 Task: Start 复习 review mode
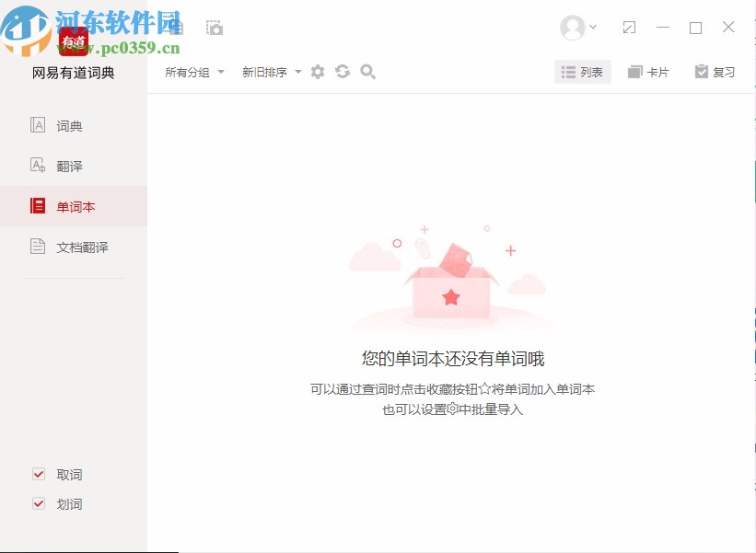point(716,71)
